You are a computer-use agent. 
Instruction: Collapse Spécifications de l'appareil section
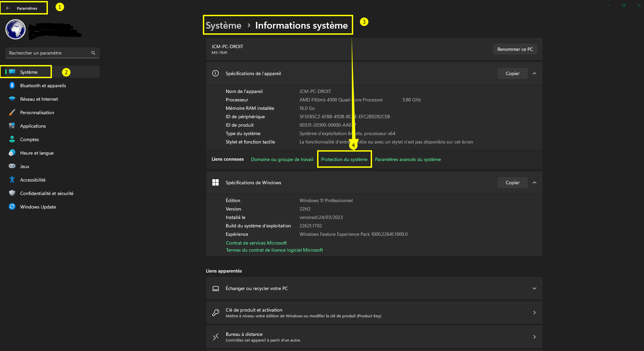(534, 73)
